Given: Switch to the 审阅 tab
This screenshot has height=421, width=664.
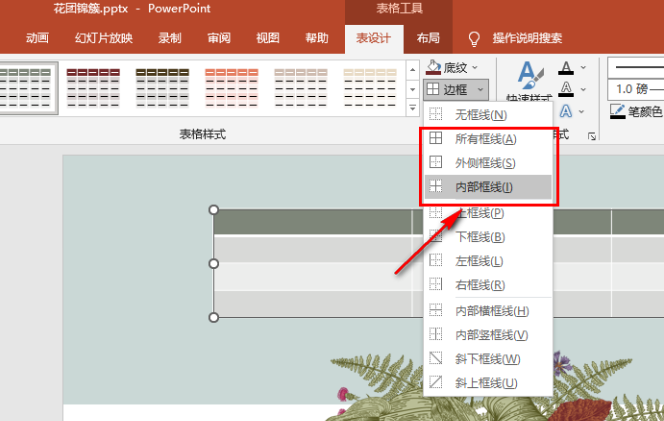Looking at the screenshot, I should pyautogui.click(x=219, y=38).
